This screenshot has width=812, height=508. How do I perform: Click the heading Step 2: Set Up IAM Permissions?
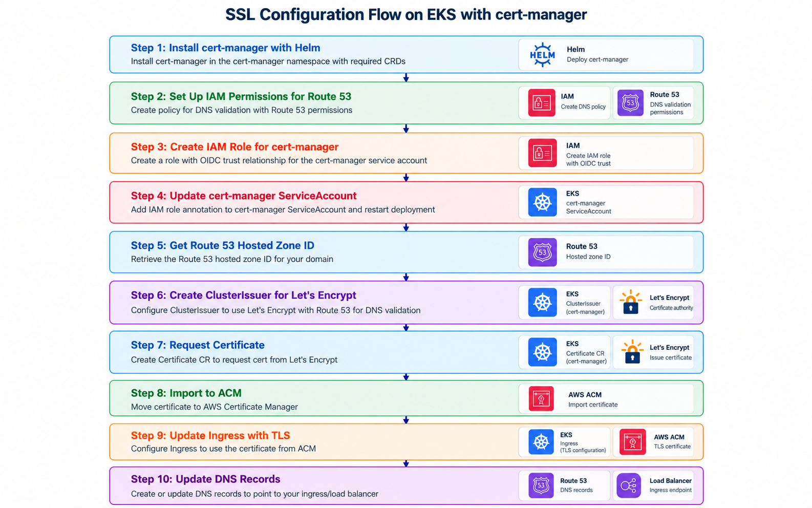pos(241,96)
